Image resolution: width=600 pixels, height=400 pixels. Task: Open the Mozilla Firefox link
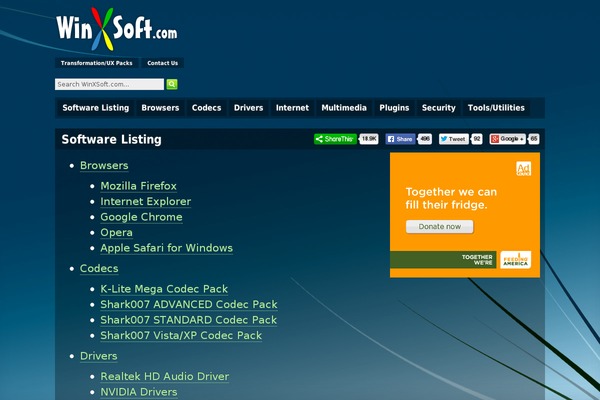[139, 186]
